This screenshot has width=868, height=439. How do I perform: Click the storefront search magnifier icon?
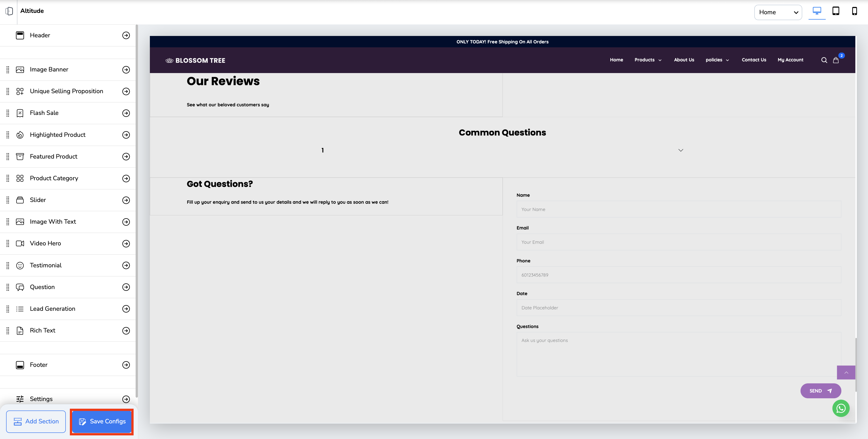click(824, 60)
